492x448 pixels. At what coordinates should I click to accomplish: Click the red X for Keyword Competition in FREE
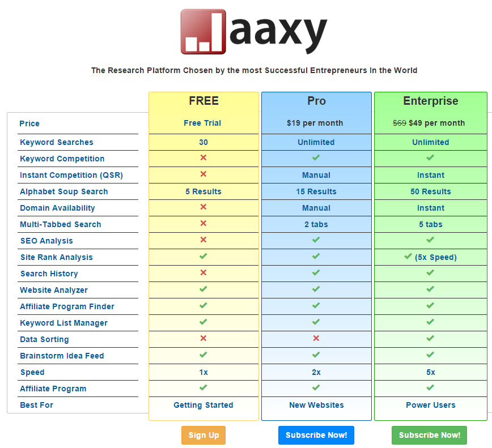click(203, 157)
